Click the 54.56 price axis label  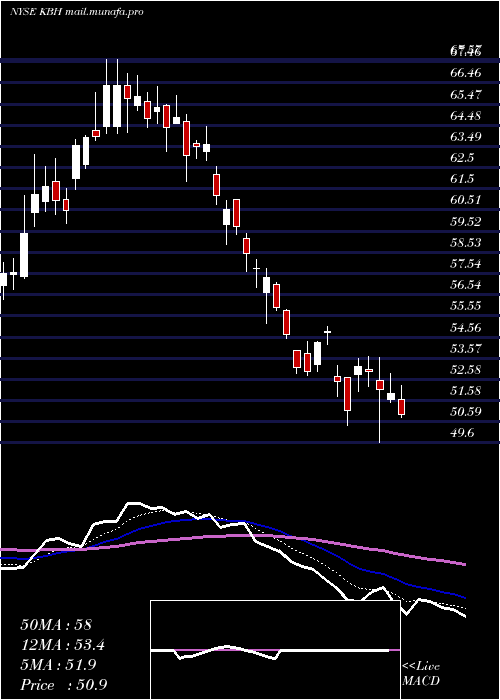(466, 327)
